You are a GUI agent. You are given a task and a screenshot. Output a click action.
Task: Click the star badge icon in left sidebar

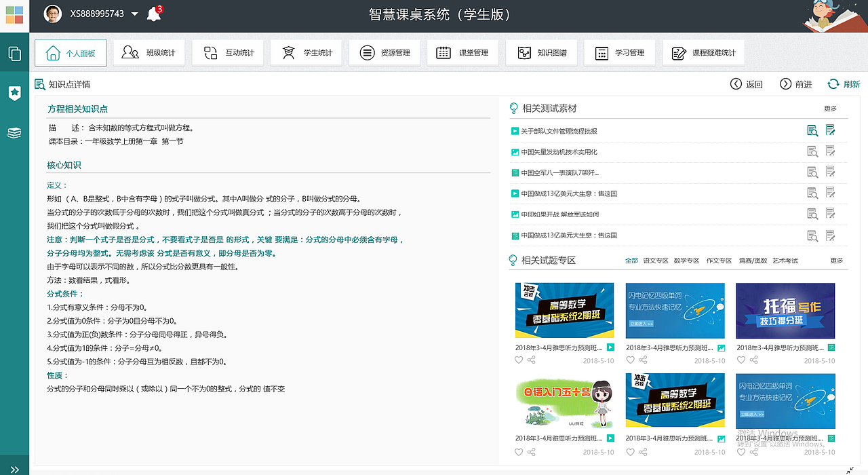14,93
